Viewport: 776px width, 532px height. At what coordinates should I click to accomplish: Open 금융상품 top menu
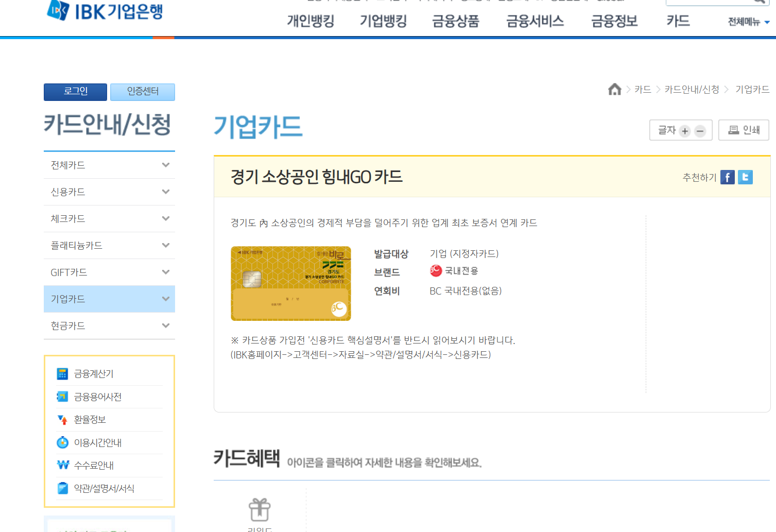tap(456, 21)
